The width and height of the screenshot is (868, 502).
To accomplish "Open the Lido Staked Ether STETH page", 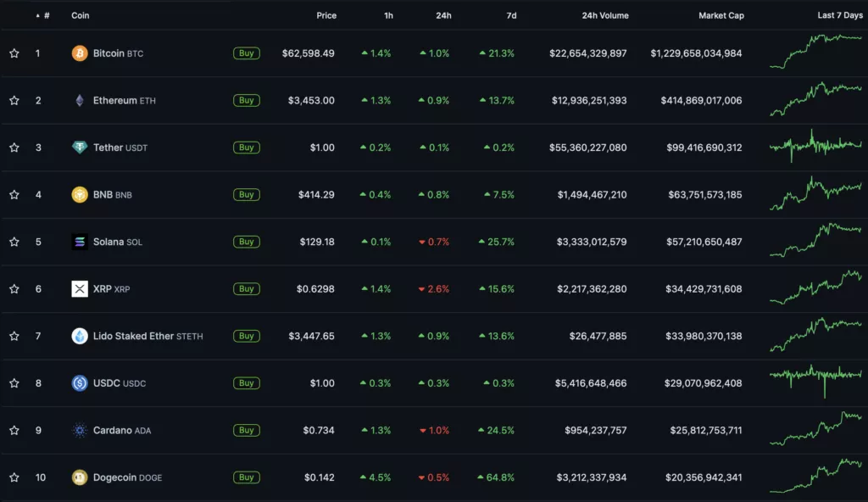I will point(147,336).
